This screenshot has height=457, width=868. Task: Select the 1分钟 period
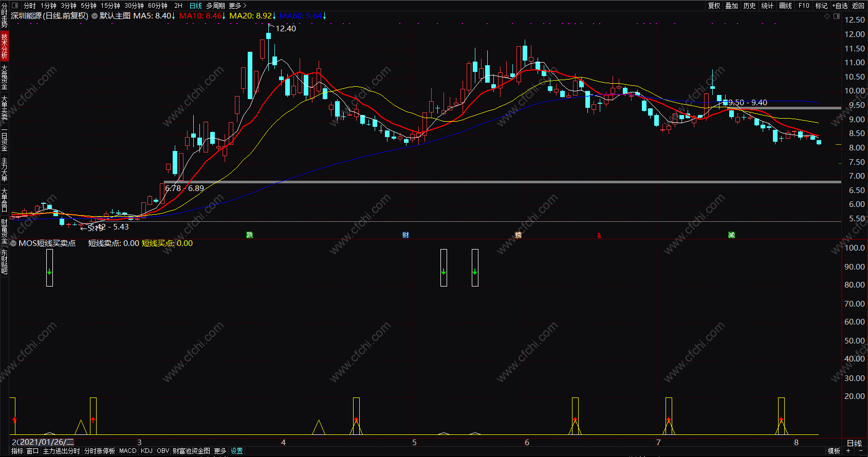tap(49, 6)
